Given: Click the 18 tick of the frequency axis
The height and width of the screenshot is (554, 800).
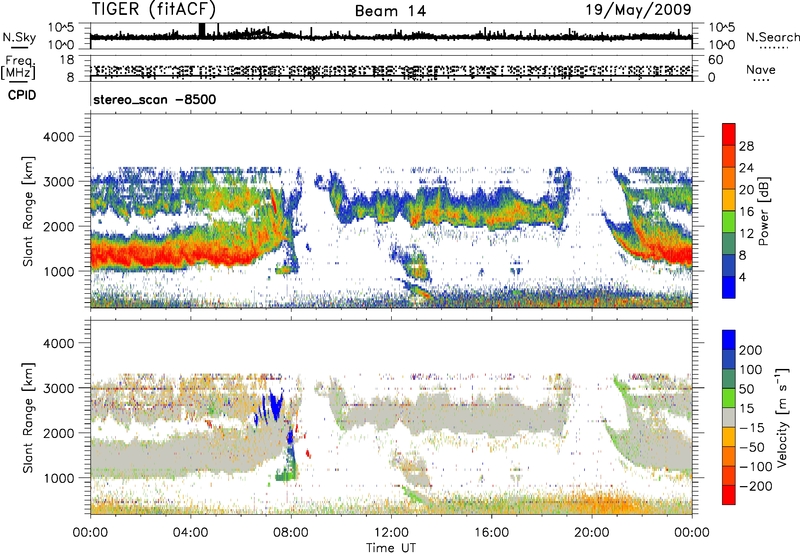Looking at the screenshot, I should (67, 60).
